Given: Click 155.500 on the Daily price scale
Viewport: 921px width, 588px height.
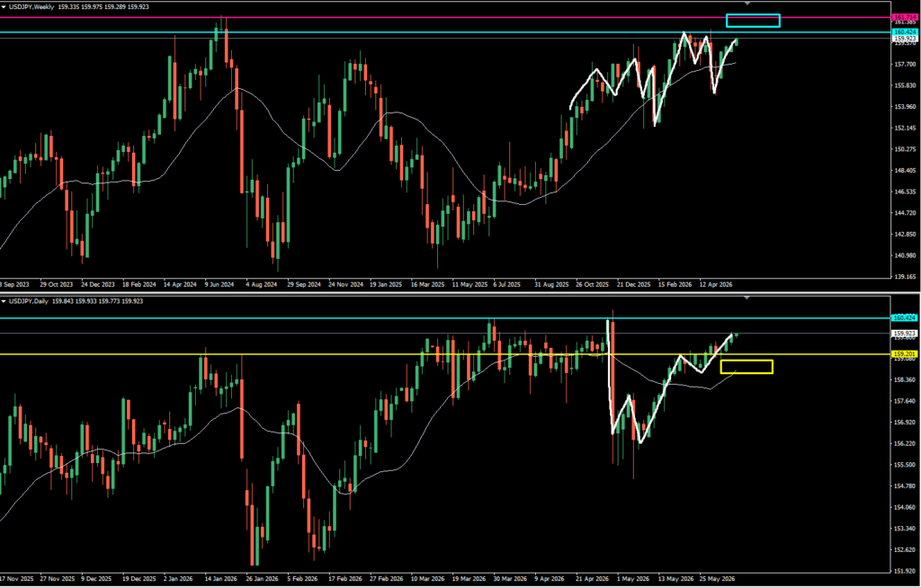Looking at the screenshot, I should tap(905, 465).
